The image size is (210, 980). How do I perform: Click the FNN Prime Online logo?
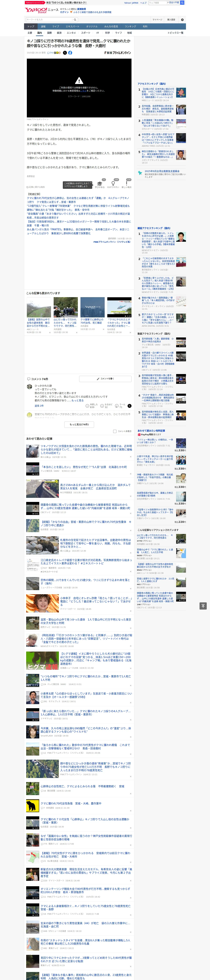[117, 53]
